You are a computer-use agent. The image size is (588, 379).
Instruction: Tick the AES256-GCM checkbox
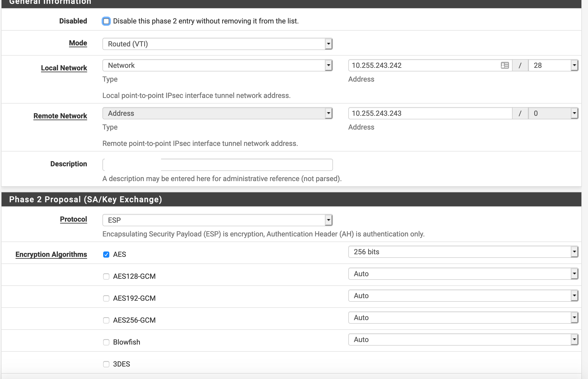(x=106, y=320)
